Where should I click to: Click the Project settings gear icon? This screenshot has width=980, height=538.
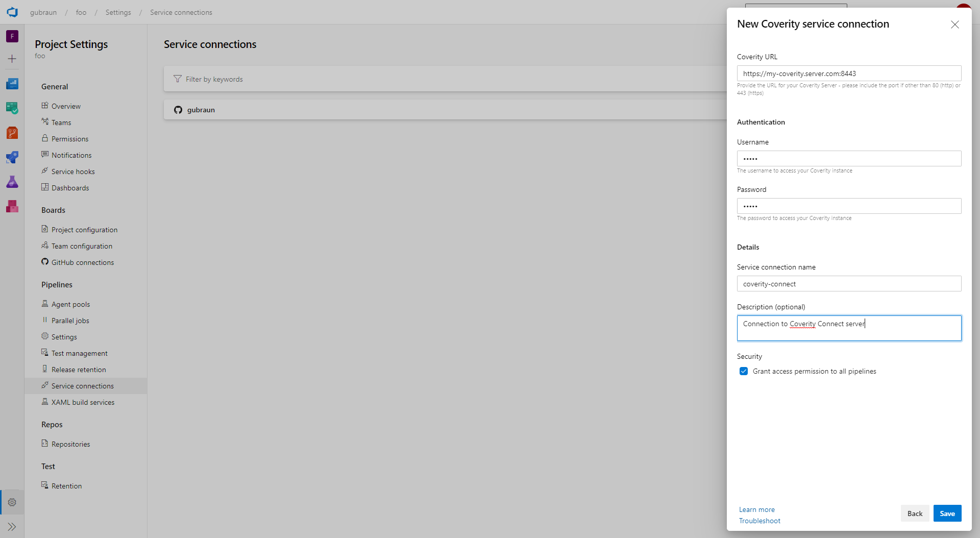12,502
